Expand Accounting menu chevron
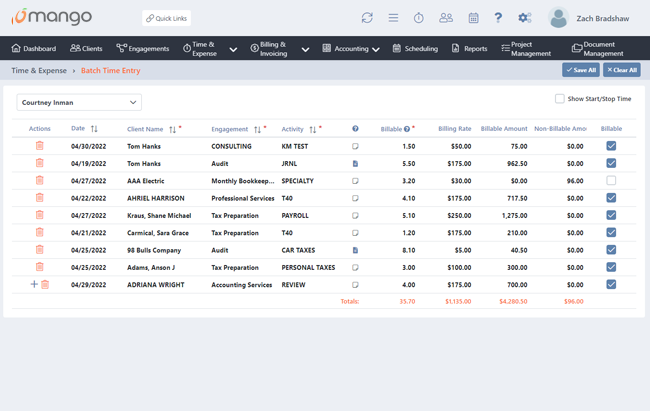Viewport: 650px width, 411px height. 376,49
